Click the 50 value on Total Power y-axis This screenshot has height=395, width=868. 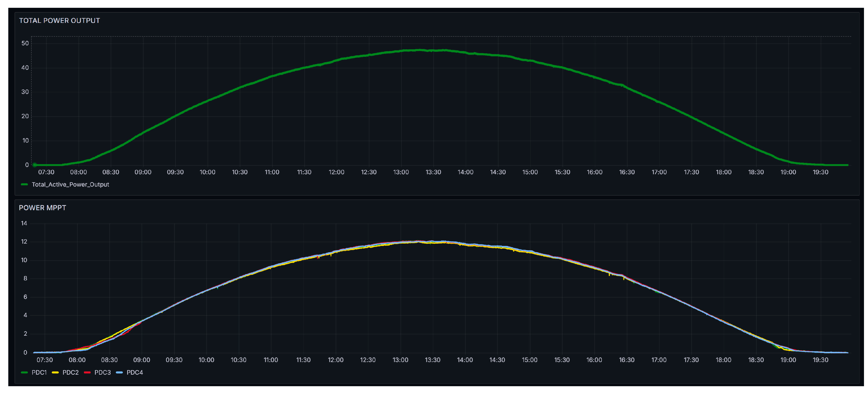25,43
